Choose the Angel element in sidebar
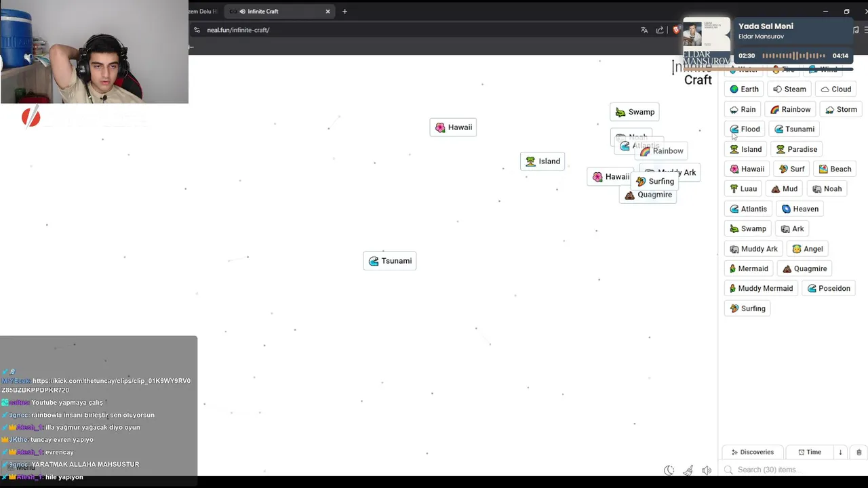Screen dimensions: 868x488 click(x=808, y=249)
